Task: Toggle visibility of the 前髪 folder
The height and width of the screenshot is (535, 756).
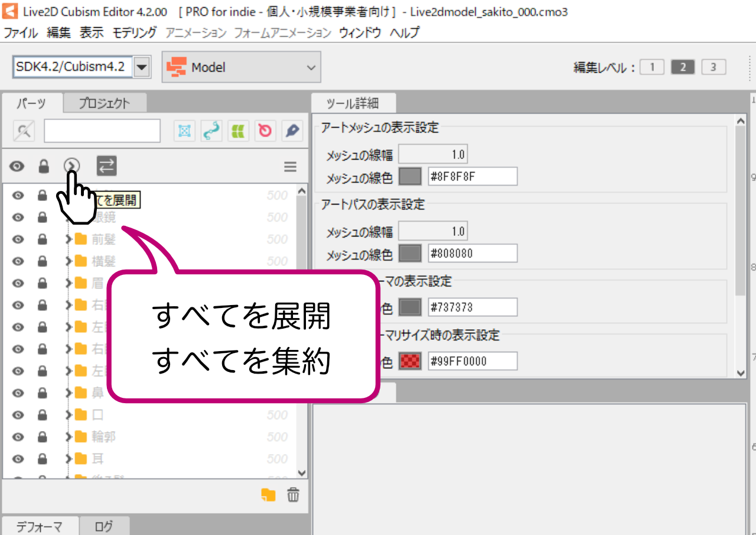Action: tap(18, 239)
